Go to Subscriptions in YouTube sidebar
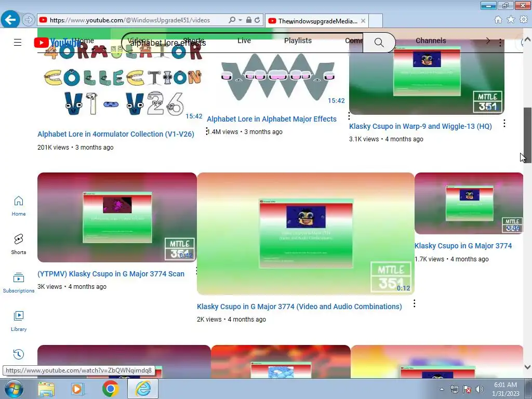 (19, 283)
